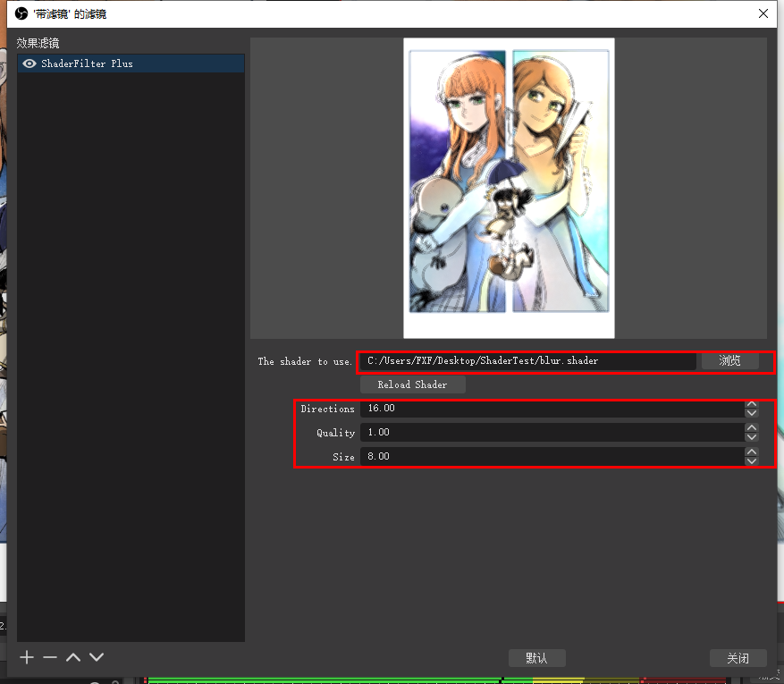Select the ShaderFilter Plus filter row

pos(131,63)
